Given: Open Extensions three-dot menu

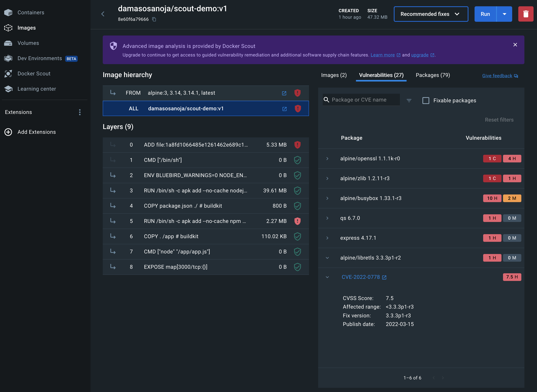Looking at the screenshot, I should [x=80, y=112].
